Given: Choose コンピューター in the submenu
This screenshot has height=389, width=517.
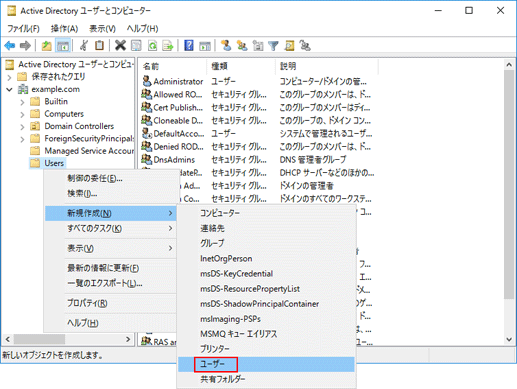Looking at the screenshot, I should point(266,213).
